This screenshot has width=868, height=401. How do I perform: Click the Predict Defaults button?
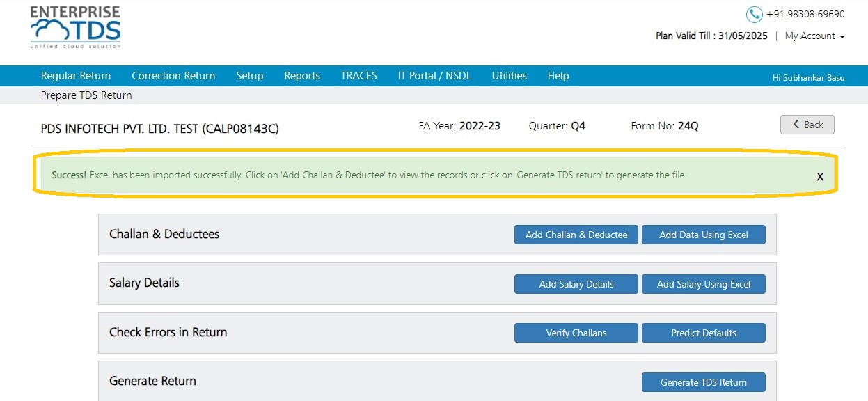704,333
